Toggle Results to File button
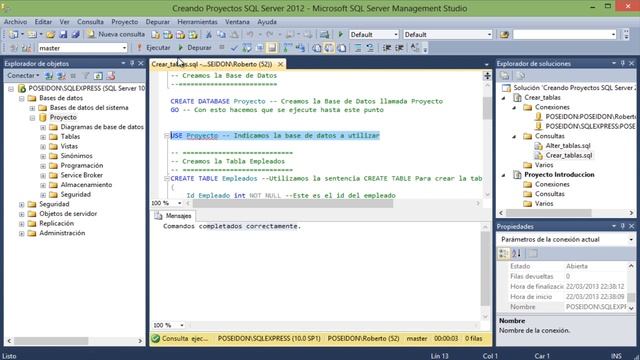This screenshot has width=640, height=360. (x=342, y=48)
